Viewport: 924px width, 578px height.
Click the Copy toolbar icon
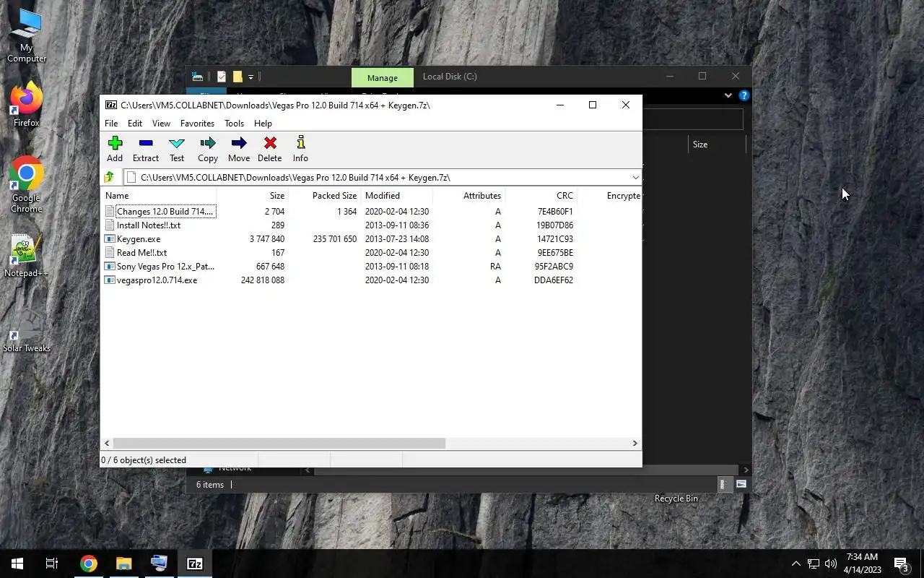pyautogui.click(x=208, y=143)
